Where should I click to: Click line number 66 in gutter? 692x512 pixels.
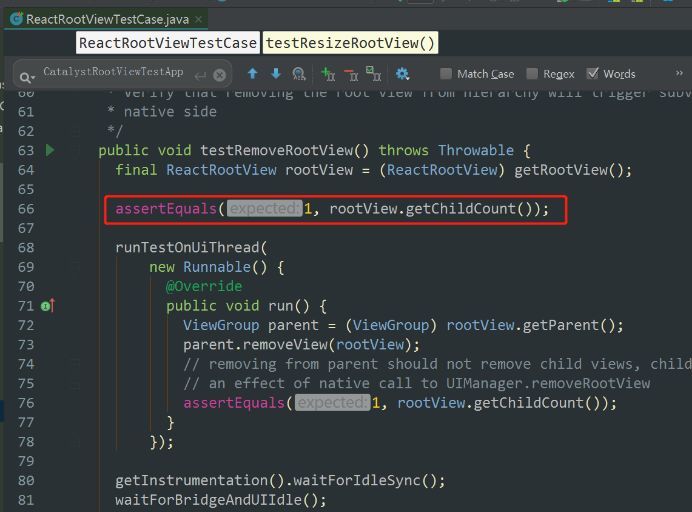(26, 209)
